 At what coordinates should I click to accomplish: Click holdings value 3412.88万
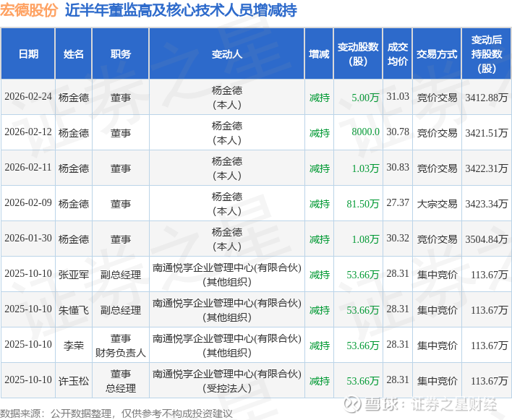click(487, 98)
